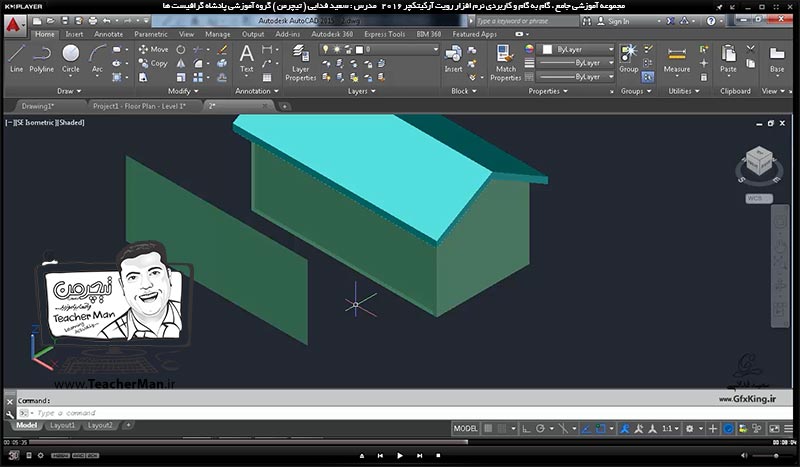Image resolution: width=800 pixels, height=467 pixels.
Task: Expand the Draw panel
Action: 69,91
